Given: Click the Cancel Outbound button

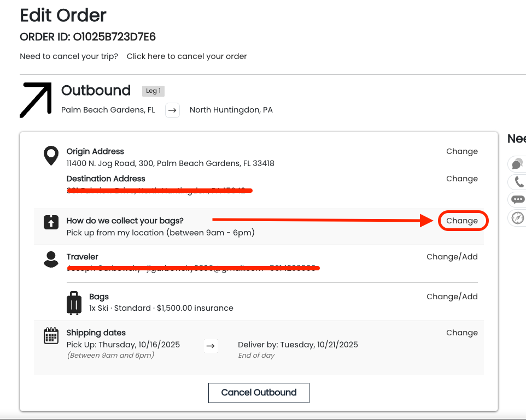Looking at the screenshot, I should [259, 393].
